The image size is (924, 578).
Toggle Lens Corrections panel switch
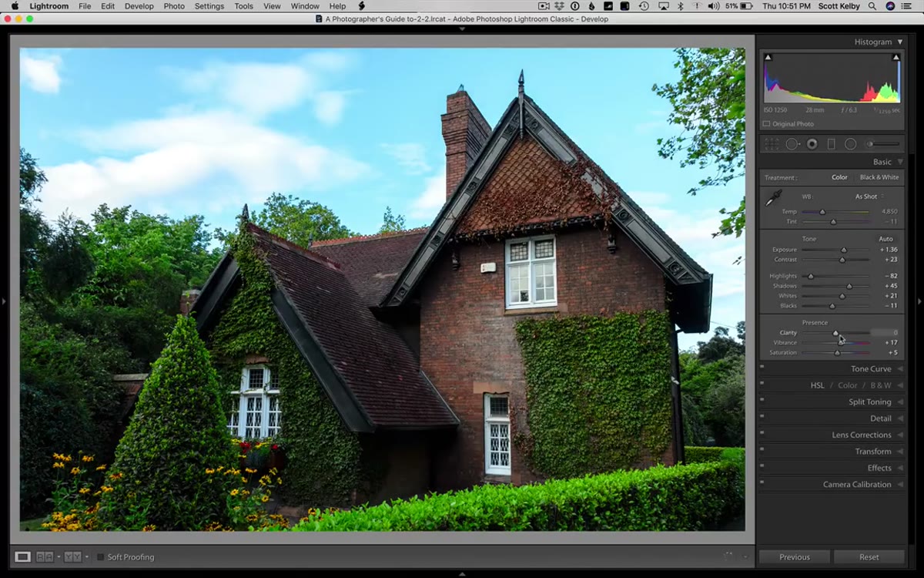[762, 434]
